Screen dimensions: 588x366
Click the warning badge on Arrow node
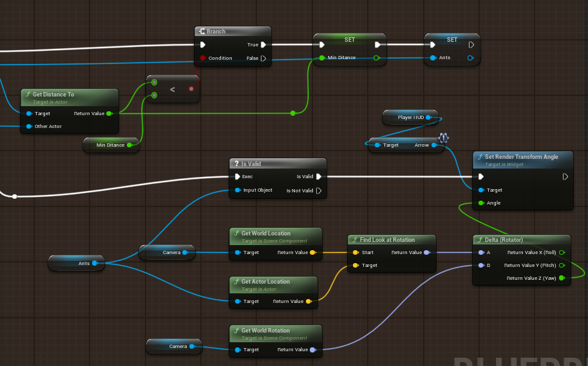coord(443,138)
